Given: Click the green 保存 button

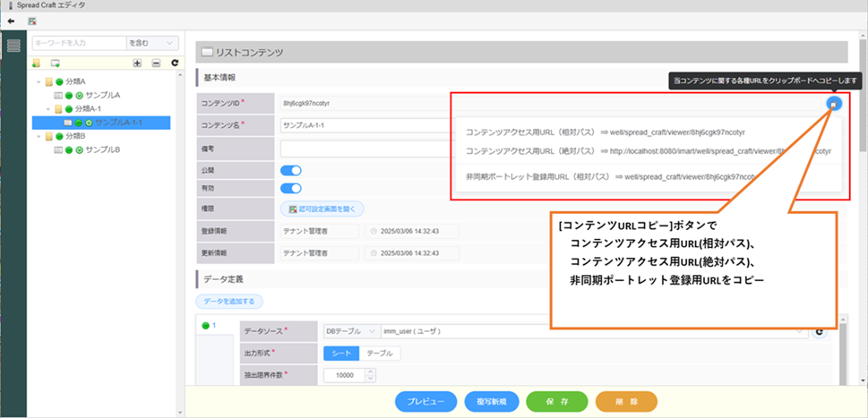Looking at the screenshot, I should pyautogui.click(x=556, y=402).
